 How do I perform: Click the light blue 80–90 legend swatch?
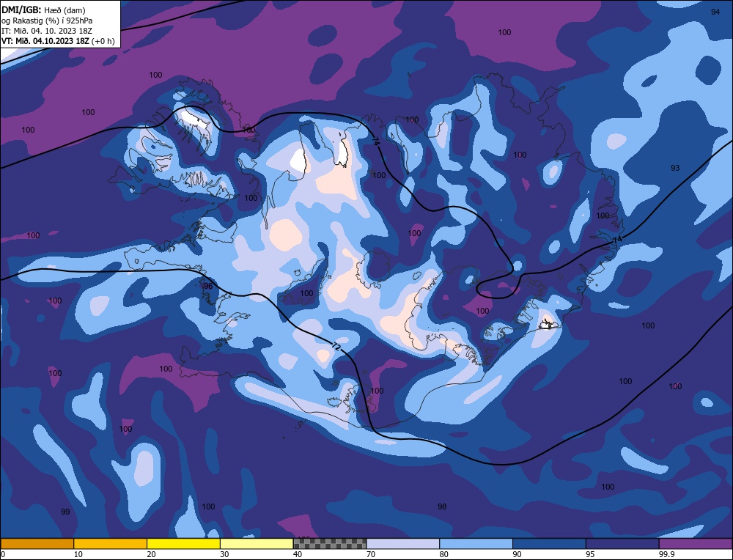(476, 544)
